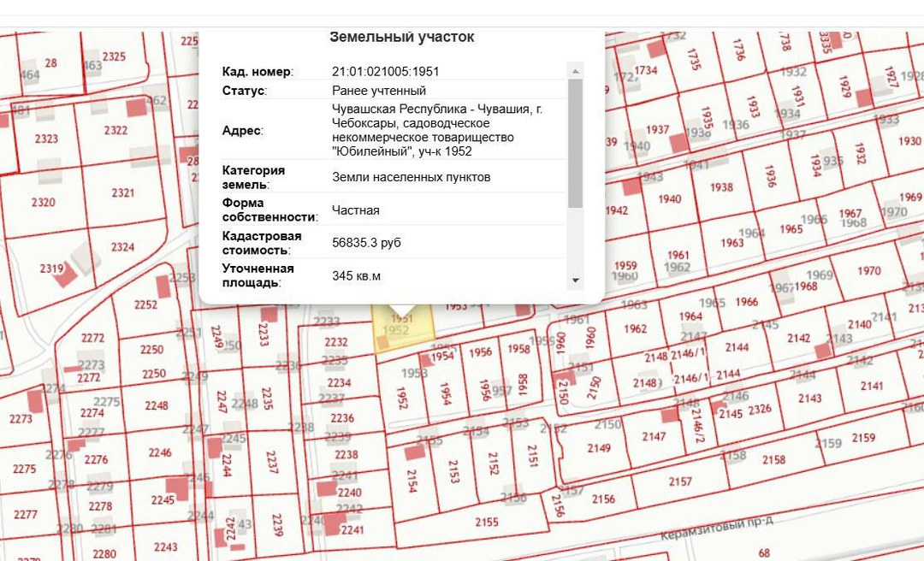Open parcel 2321 details
Screen dimensions: 924x561
122,193
